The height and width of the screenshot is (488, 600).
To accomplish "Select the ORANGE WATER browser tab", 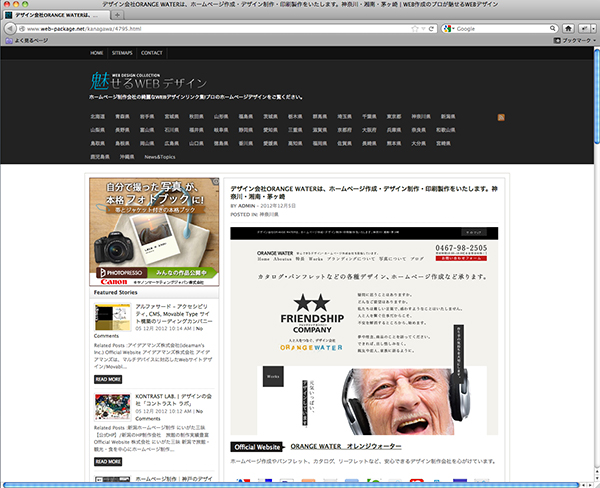I will (x=57, y=15).
